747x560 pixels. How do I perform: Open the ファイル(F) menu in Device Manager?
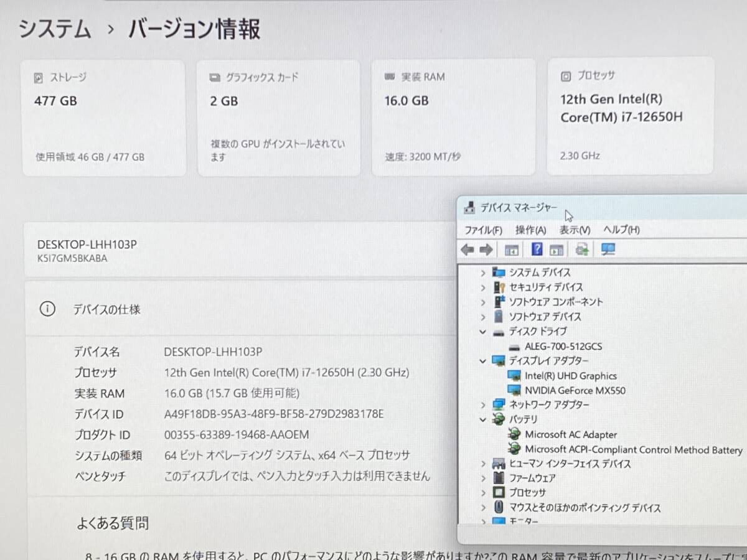483,230
